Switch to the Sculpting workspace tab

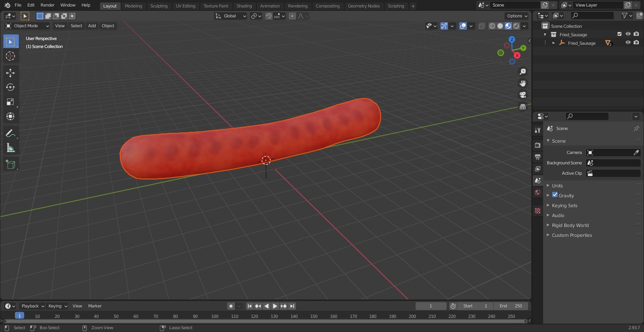pyautogui.click(x=159, y=6)
